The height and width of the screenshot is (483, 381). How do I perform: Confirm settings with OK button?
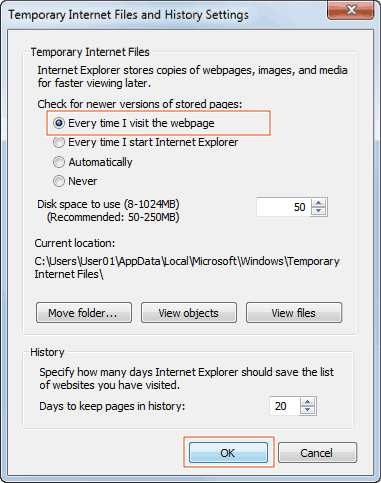(x=228, y=453)
